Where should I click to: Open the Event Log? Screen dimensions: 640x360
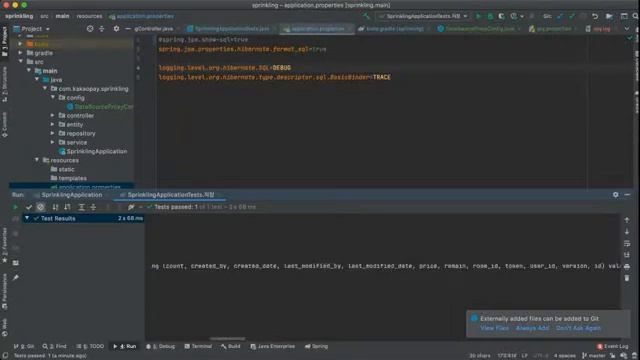tap(612, 347)
